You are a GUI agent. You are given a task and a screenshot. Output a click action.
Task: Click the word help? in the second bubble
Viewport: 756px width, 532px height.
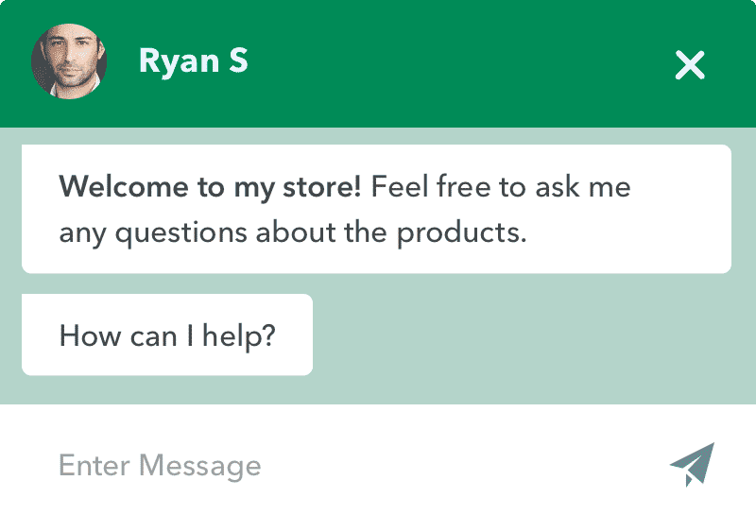[239, 335]
